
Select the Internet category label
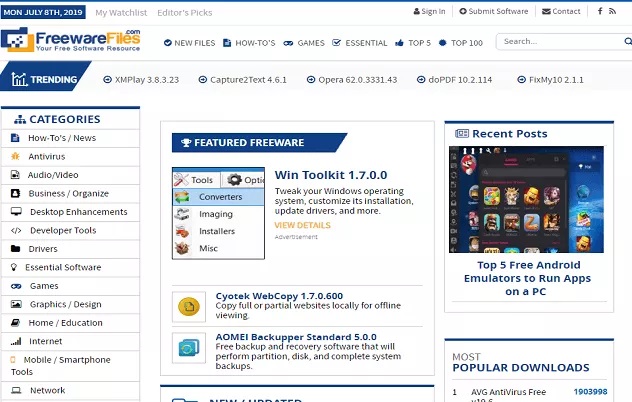click(46, 342)
